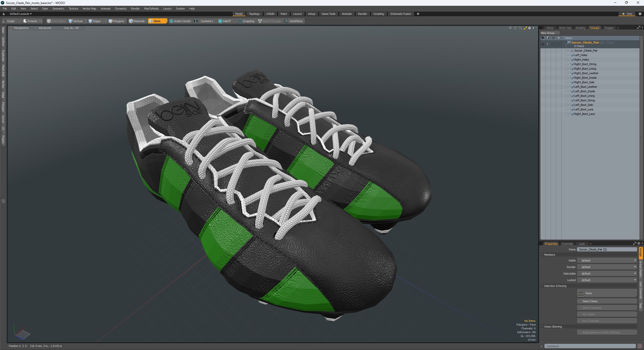The height and width of the screenshot is (350, 644).
Task: Switch to Materials selection mode
Action: click(x=137, y=21)
